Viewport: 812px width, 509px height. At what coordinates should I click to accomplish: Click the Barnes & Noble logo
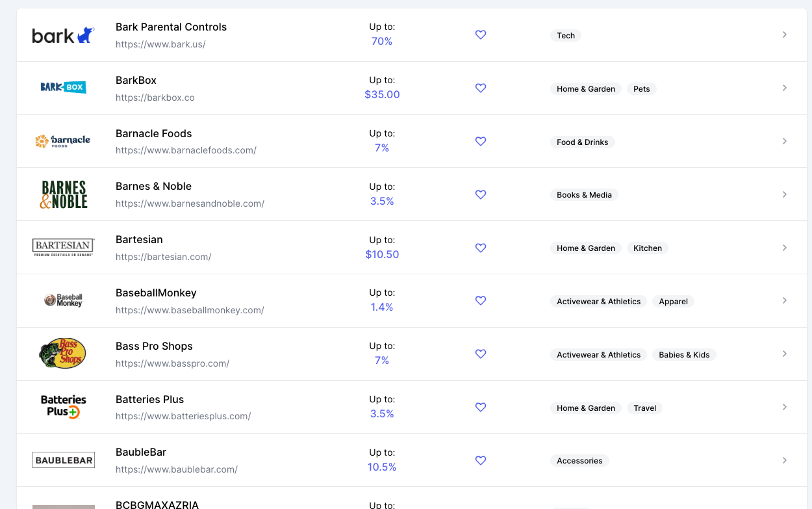pyautogui.click(x=63, y=194)
